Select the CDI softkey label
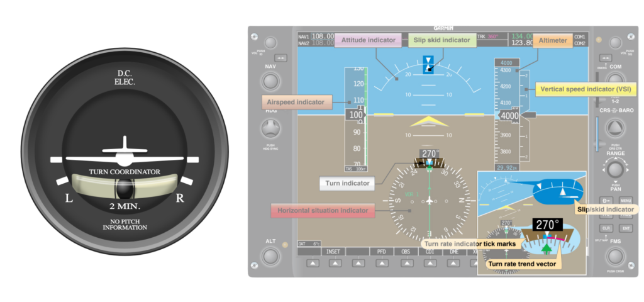The image size is (644, 302). click(x=430, y=252)
